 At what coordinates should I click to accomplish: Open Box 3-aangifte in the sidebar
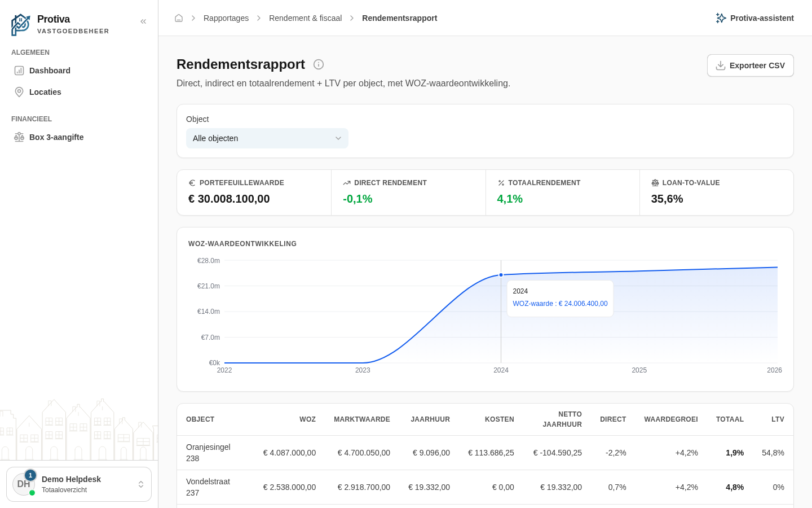(79, 137)
